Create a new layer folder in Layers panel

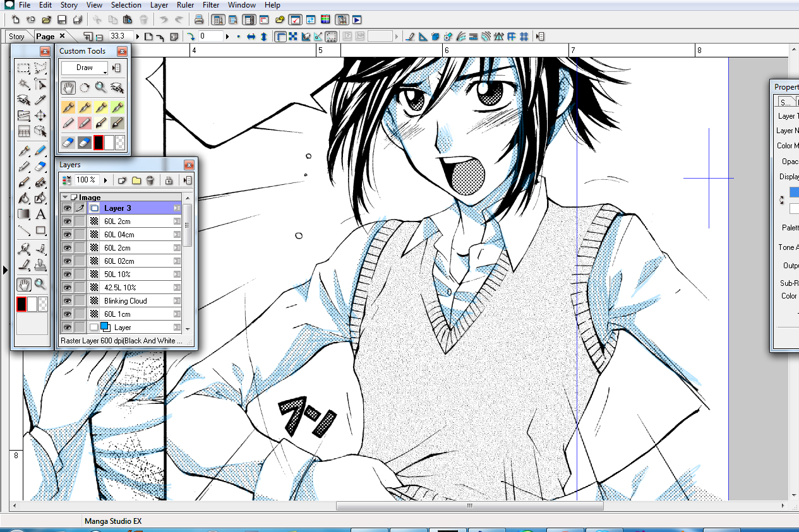coord(136,180)
